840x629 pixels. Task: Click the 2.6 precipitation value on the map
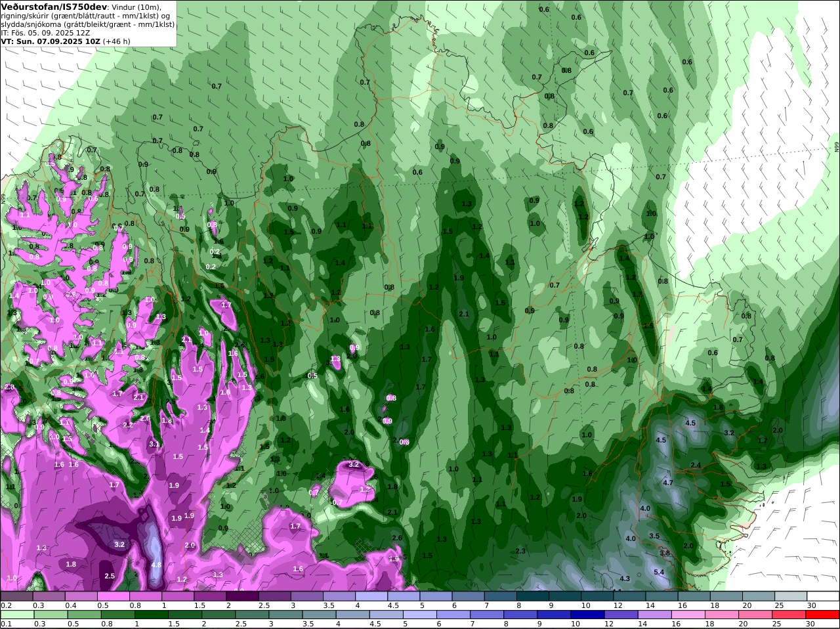[397, 538]
